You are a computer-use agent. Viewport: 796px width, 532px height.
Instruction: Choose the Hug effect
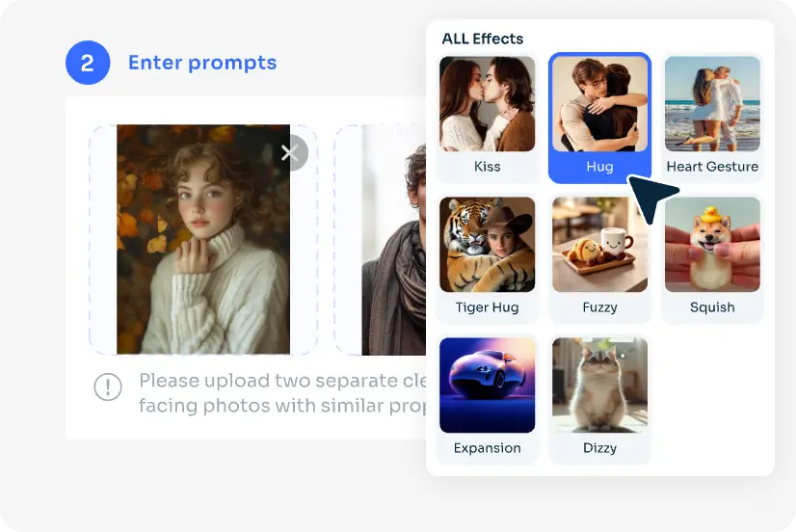(x=599, y=118)
